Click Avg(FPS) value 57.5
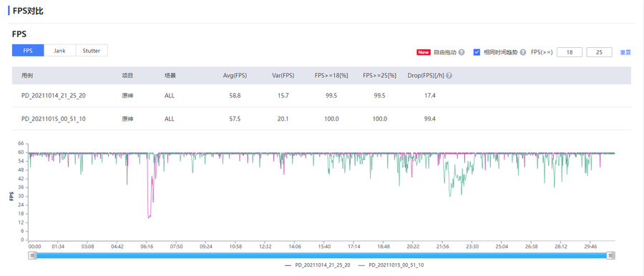The height and width of the screenshot is (276, 644). tap(235, 119)
